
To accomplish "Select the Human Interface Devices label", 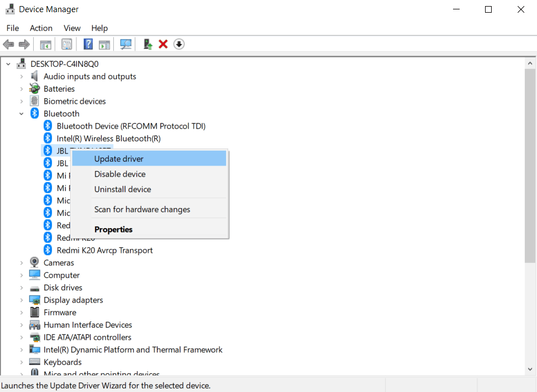I will click(x=88, y=325).
